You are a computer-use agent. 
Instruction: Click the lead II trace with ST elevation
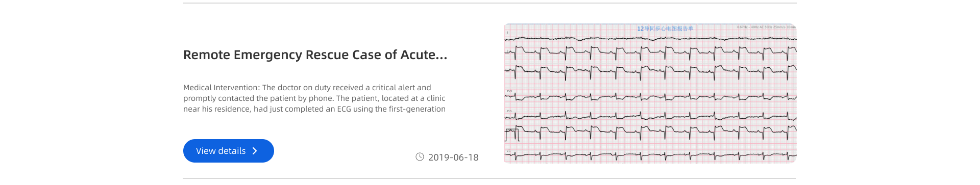(650, 52)
